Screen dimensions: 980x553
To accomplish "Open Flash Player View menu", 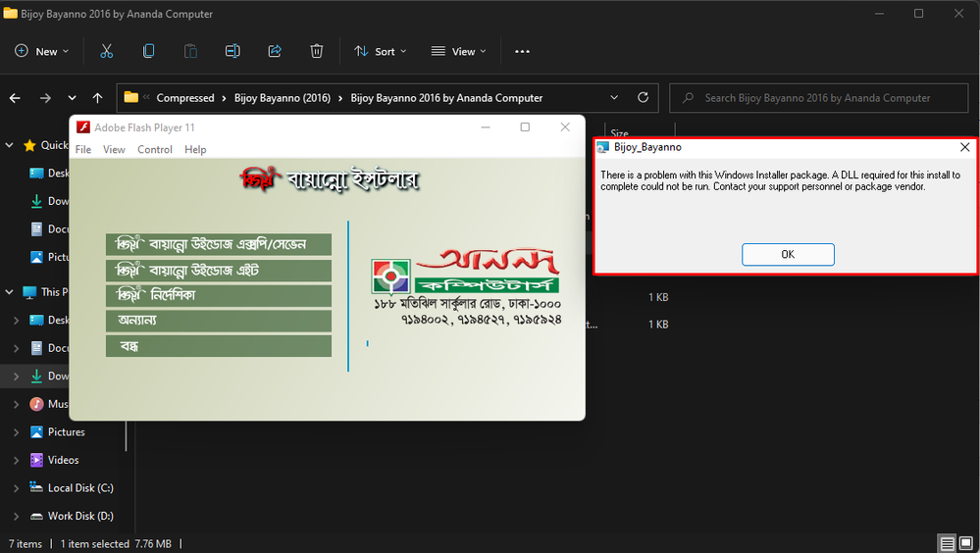I will pos(114,149).
